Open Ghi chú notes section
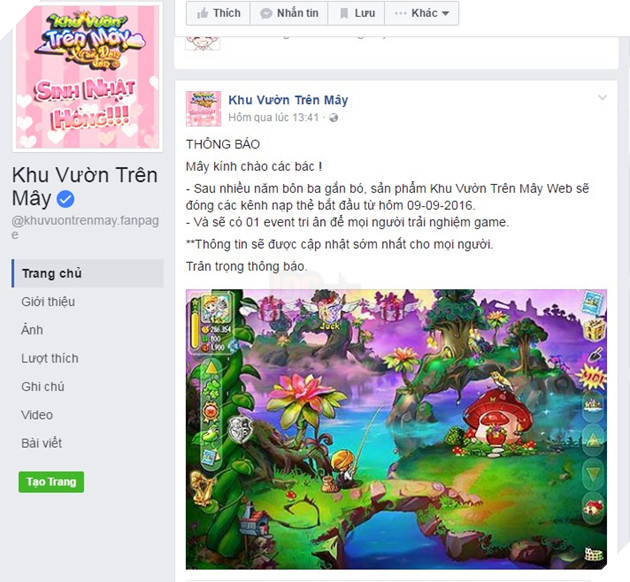 pos(43,386)
